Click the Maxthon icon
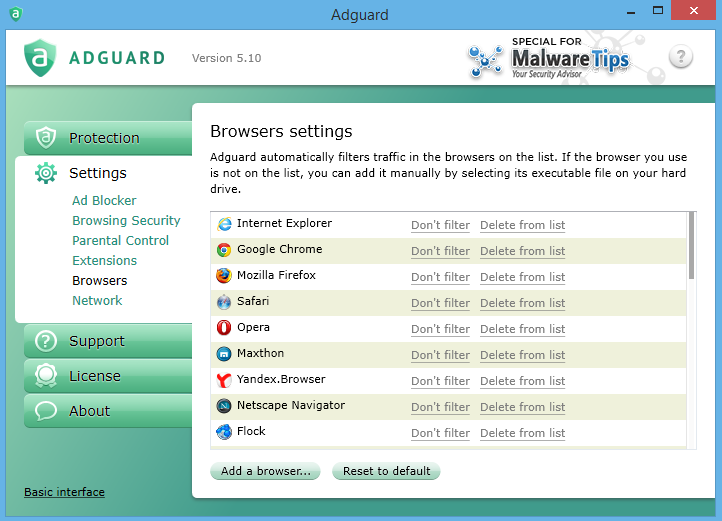Image resolution: width=722 pixels, height=521 pixels. [224, 354]
